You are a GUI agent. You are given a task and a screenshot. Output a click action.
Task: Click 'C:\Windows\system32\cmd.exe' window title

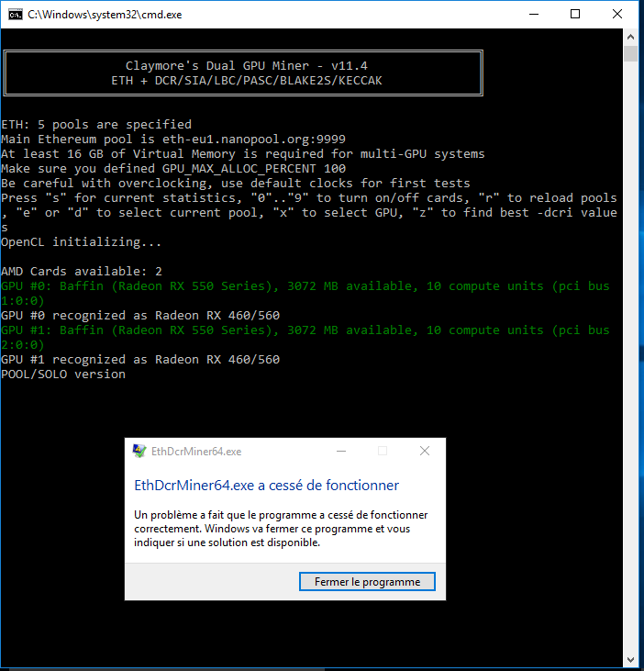pos(105,15)
